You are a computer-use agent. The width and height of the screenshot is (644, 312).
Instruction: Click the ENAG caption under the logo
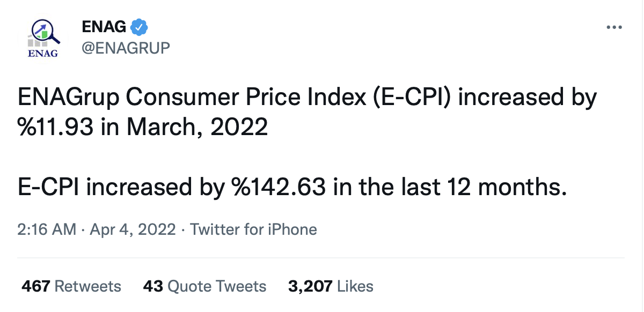tap(42, 53)
